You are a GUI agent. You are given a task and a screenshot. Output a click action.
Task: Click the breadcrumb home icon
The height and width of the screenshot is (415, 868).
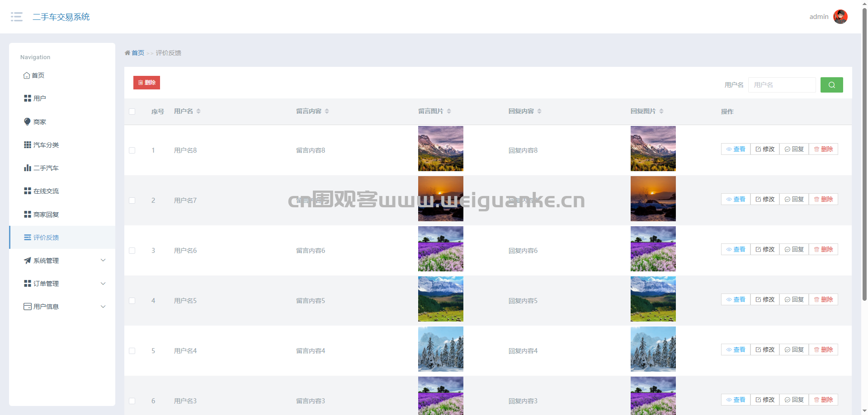[127, 53]
